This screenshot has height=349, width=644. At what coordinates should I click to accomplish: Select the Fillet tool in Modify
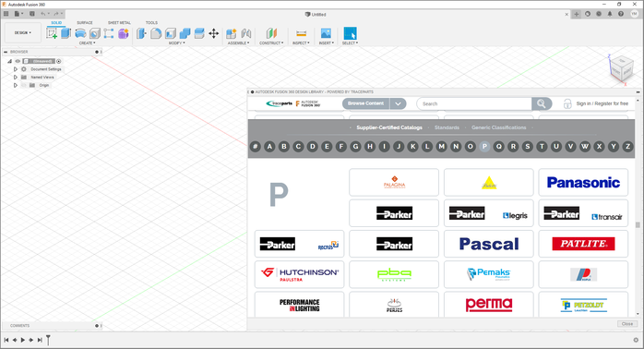coord(156,33)
